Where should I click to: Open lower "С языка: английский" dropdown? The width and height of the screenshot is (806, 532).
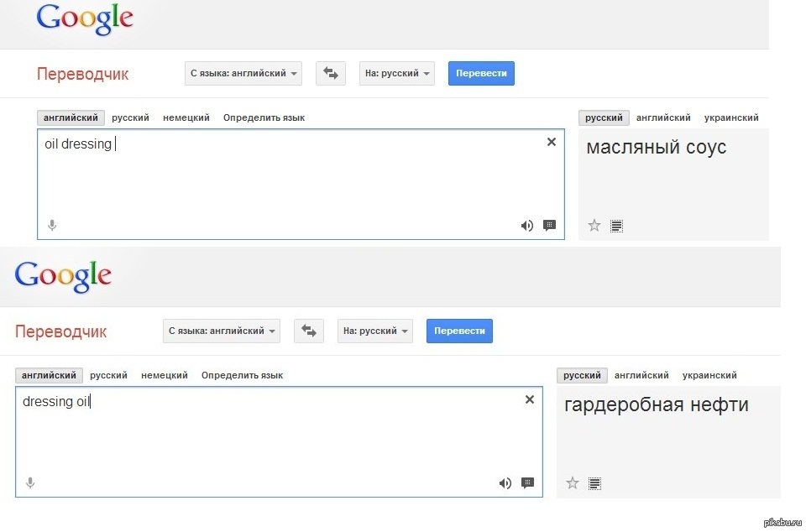coord(222,331)
